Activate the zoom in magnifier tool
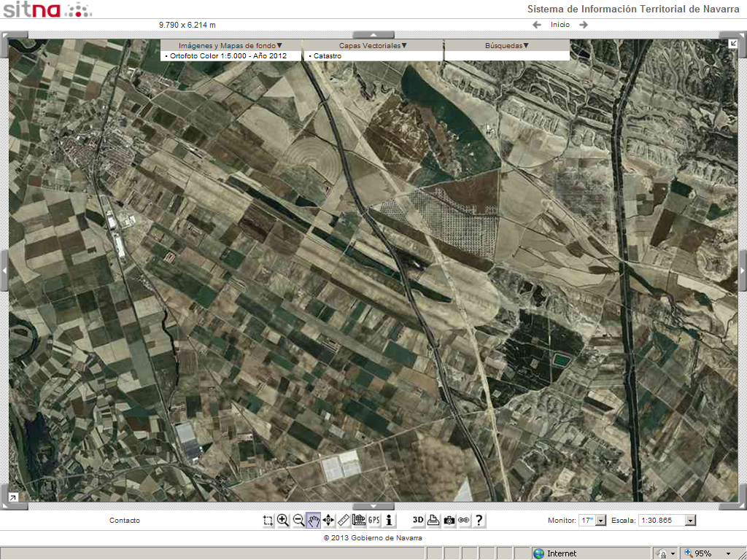This screenshot has width=747, height=560. click(x=283, y=520)
